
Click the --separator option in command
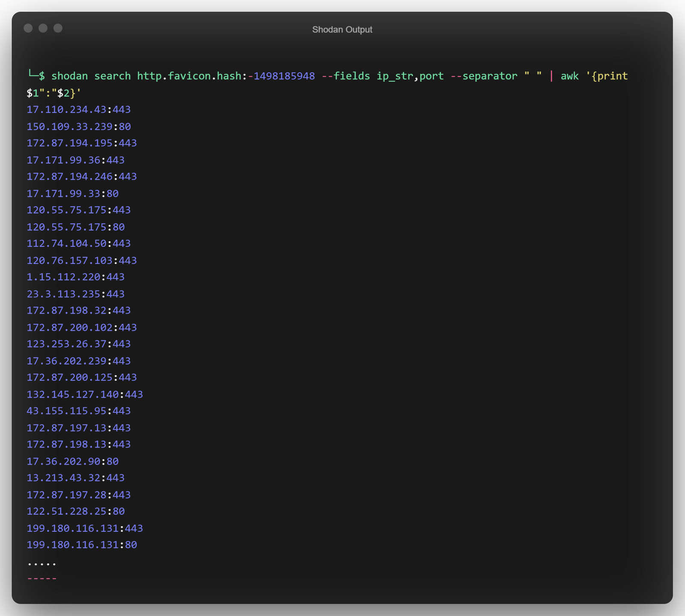(x=484, y=76)
